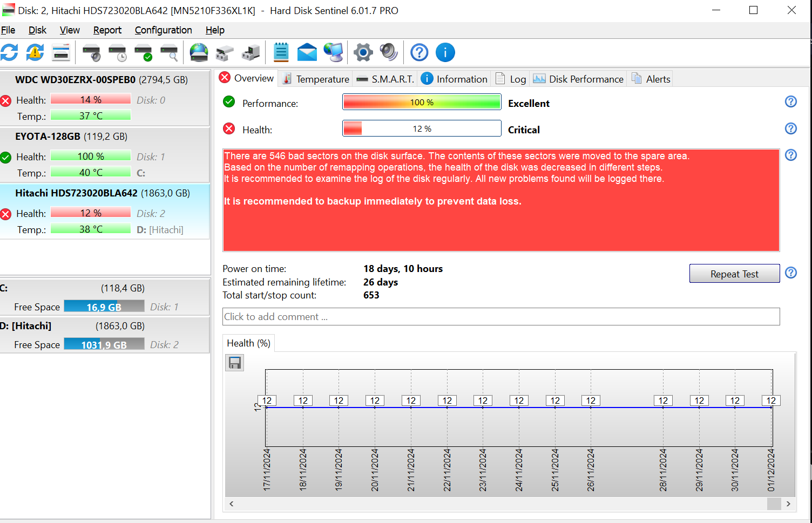The image size is (812, 523).
Task: Click the disk window icon in toolbar
Action: pyautogui.click(x=61, y=52)
